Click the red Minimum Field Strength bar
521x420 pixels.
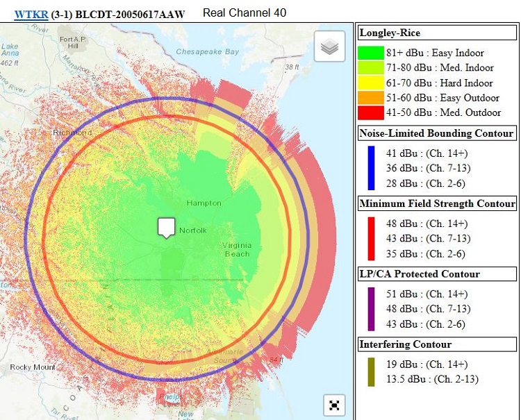(x=371, y=238)
